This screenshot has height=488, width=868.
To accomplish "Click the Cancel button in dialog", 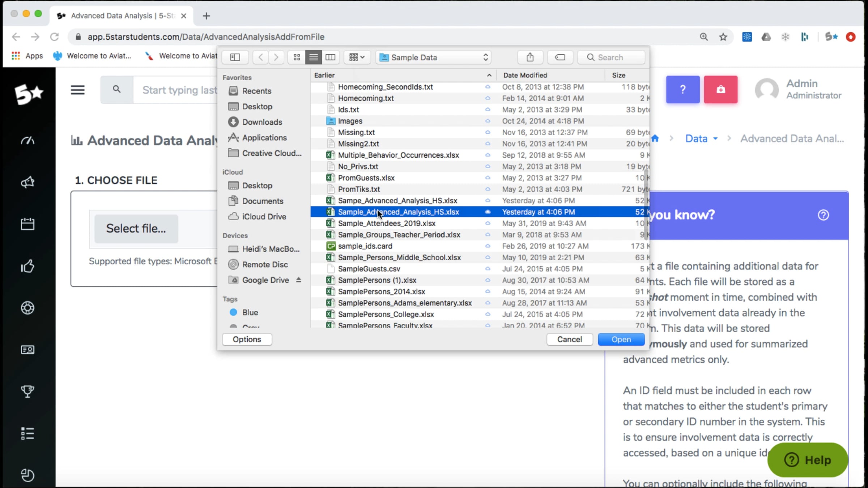I will point(569,339).
